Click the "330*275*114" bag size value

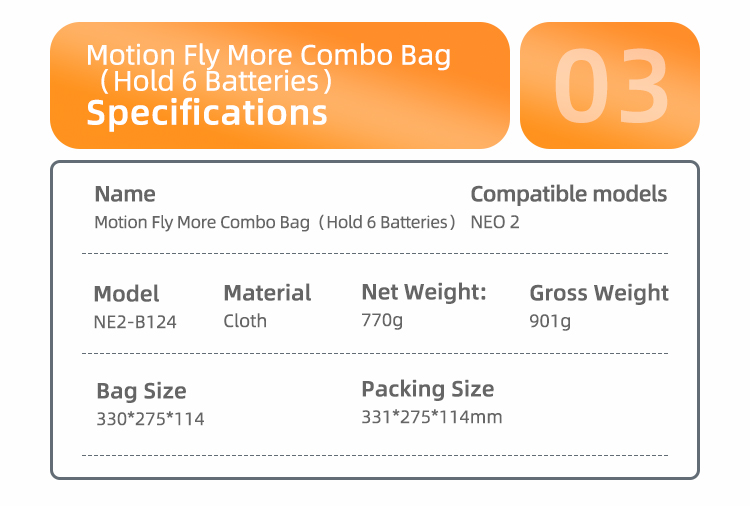tap(150, 419)
